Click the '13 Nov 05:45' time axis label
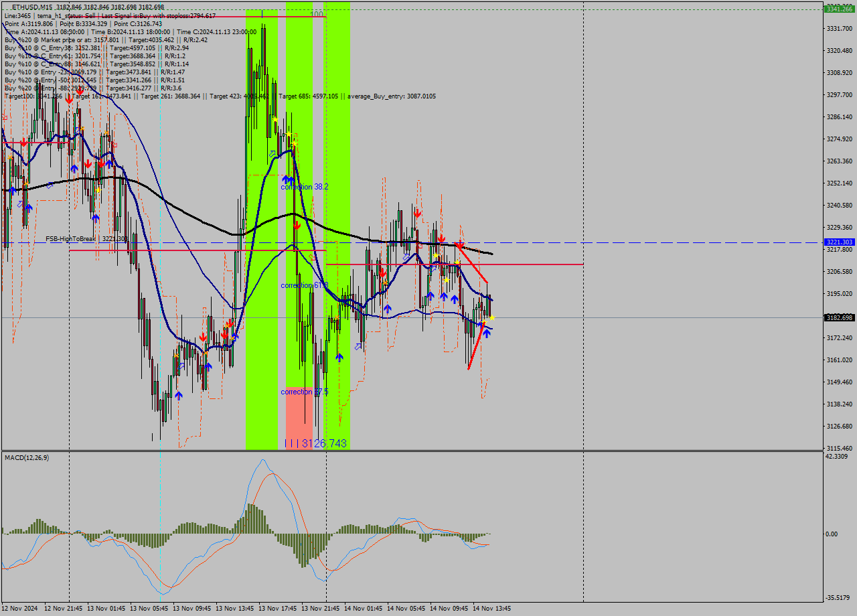Screen dimensions: 857x616 coord(149,609)
